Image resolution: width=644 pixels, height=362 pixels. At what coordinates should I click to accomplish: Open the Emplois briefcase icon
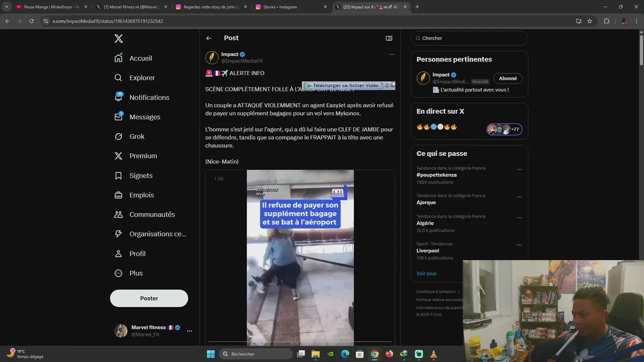point(118,195)
